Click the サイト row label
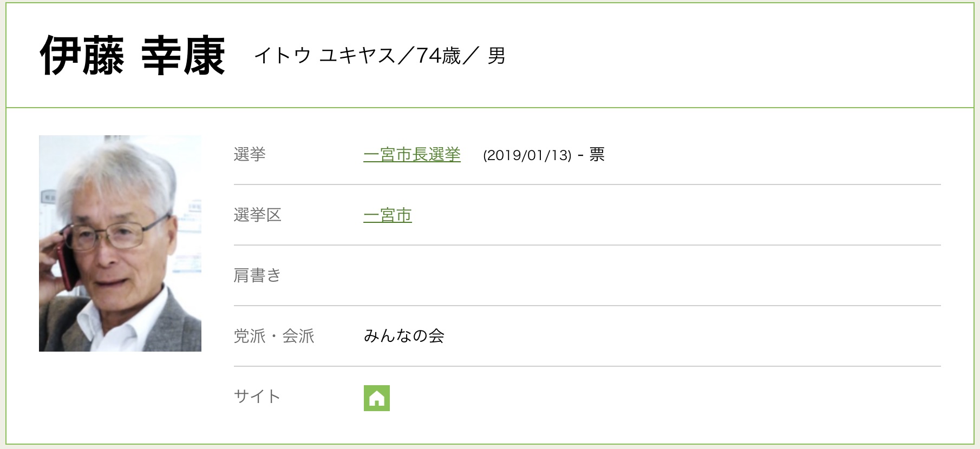 coord(257,397)
